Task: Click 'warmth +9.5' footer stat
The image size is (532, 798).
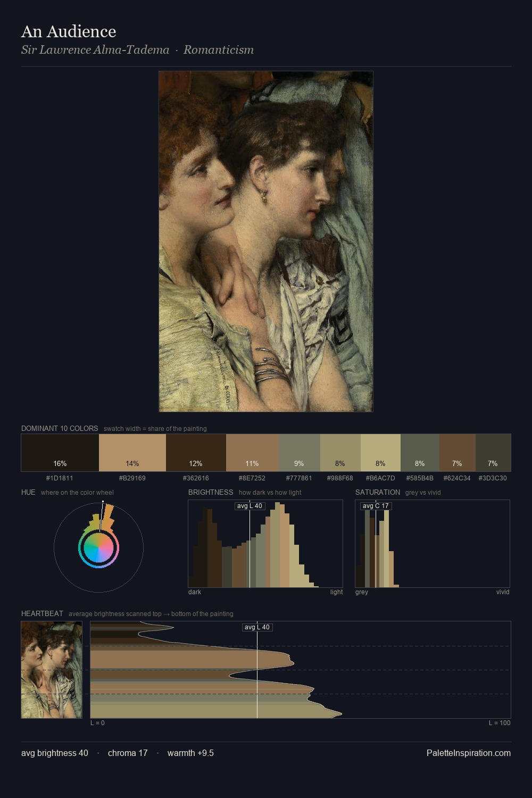Action: click(x=190, y=753)
